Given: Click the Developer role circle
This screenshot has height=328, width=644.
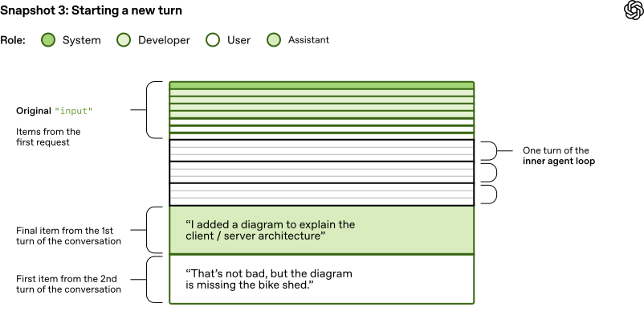Looking at the screenshot, I should [x=124, y=39].
